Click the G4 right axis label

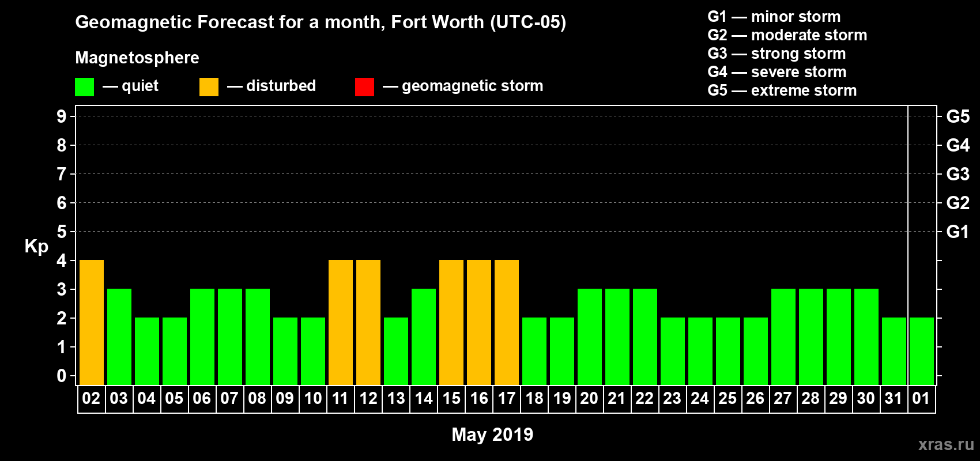coord(958,145)
